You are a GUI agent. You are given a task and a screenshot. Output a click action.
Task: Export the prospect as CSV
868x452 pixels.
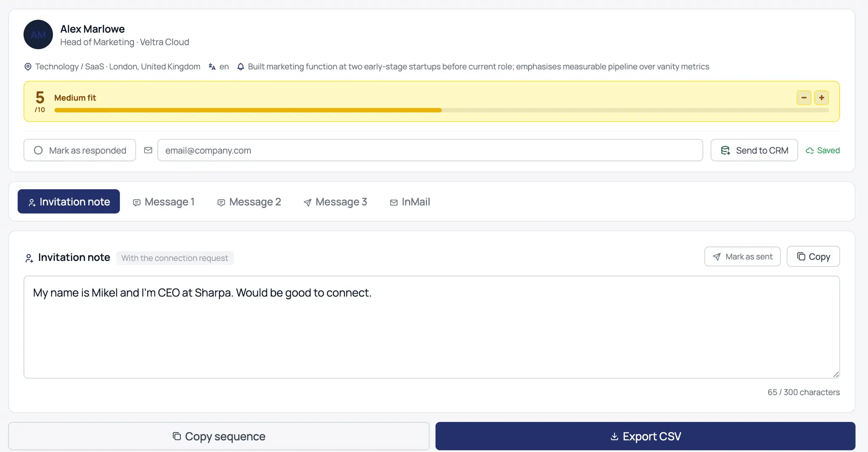(x=645, y=436)
